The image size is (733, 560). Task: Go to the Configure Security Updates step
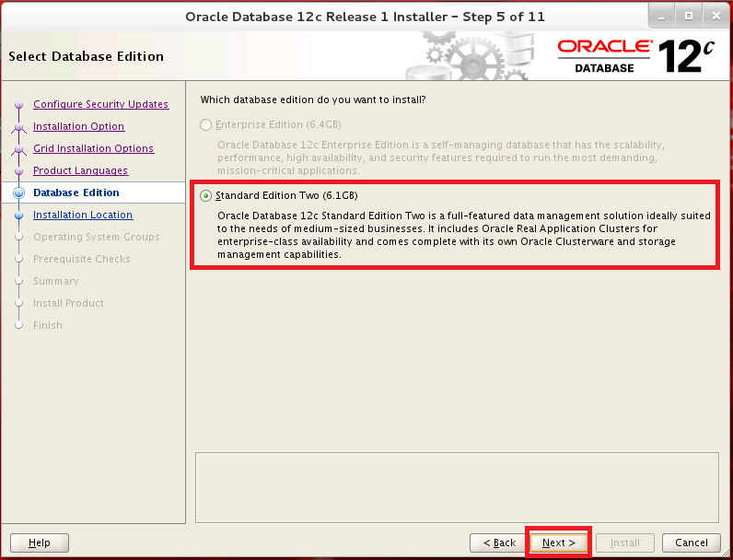pyautogui.click(x=101, y=104)
